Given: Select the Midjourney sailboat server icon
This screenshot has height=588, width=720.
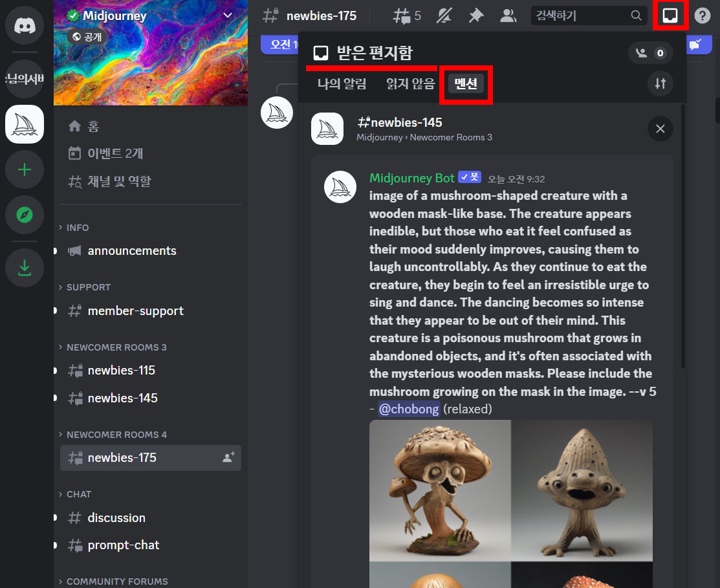Looking at the screenshot, I should (x=25, y=124).
